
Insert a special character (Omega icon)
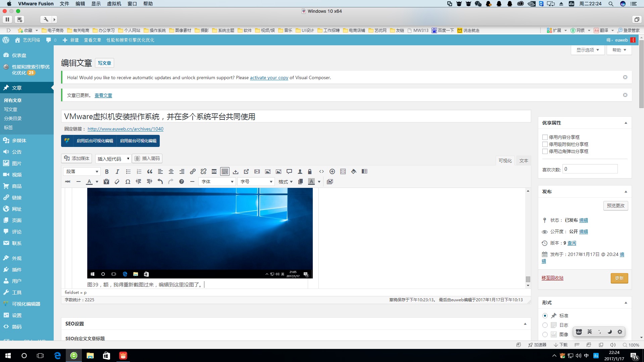(128, 182)
